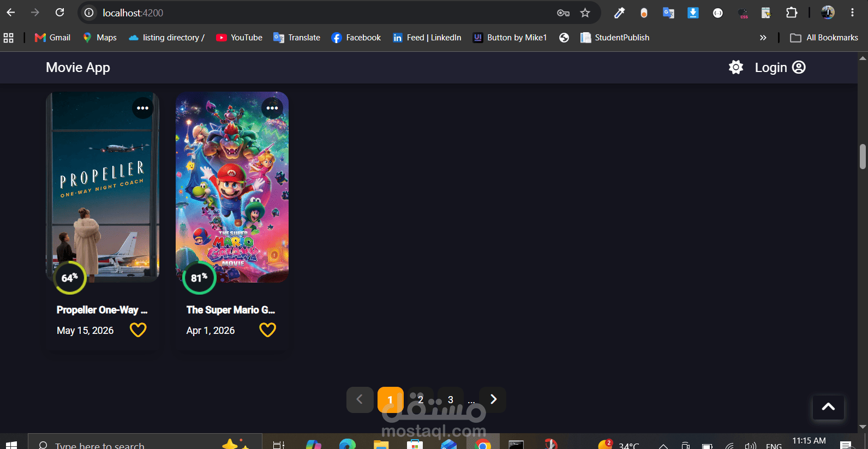The image size is (868, 449).
Task: Jump to page 2 of movies
Action: coord(421,400)
